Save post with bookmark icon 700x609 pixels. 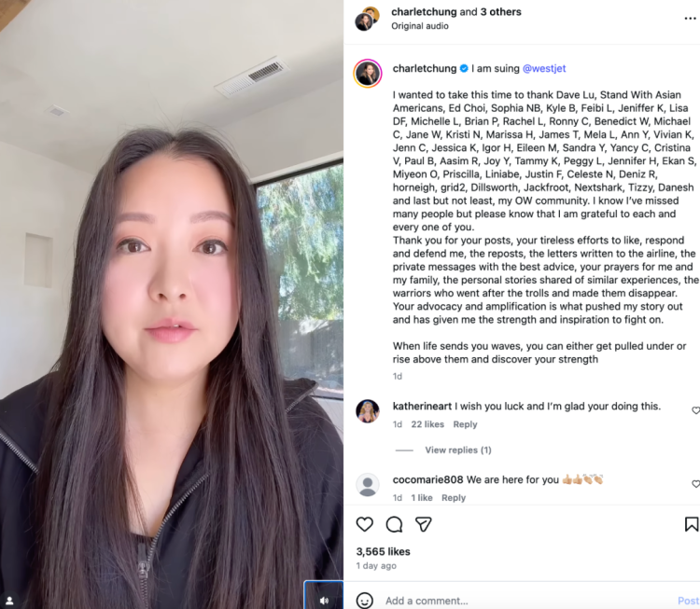pyautogui.click(x=691, y=524)
